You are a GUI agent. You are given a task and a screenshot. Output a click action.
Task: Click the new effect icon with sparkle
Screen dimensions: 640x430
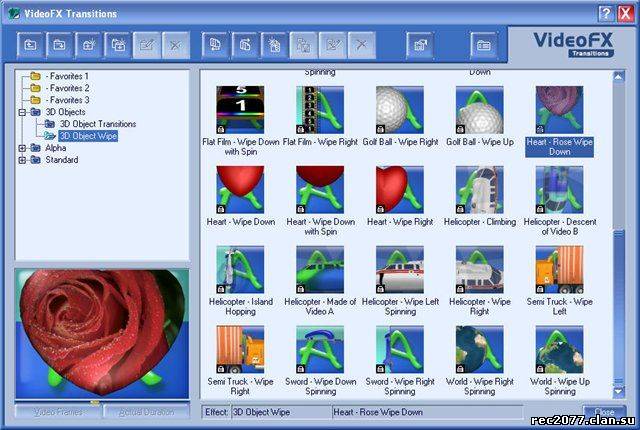pyautogui.click(x=274, y=45)
